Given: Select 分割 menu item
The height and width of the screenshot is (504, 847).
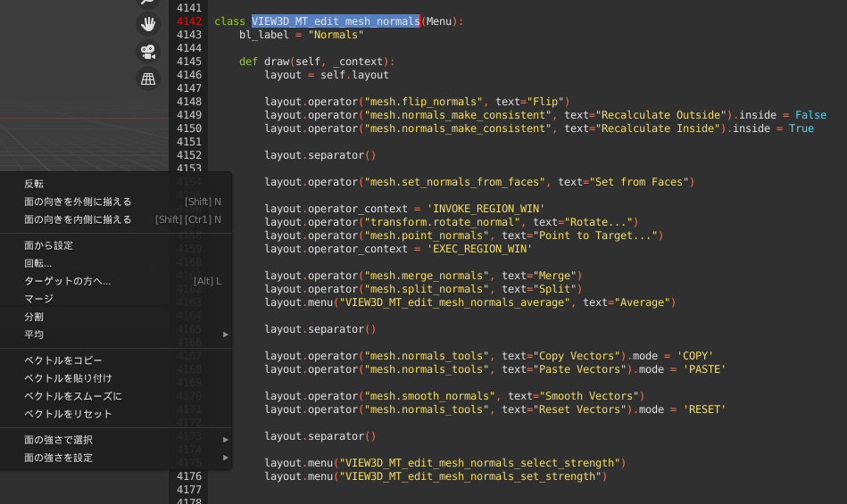Looking at the screenshot, I should [x=116, y=317].
